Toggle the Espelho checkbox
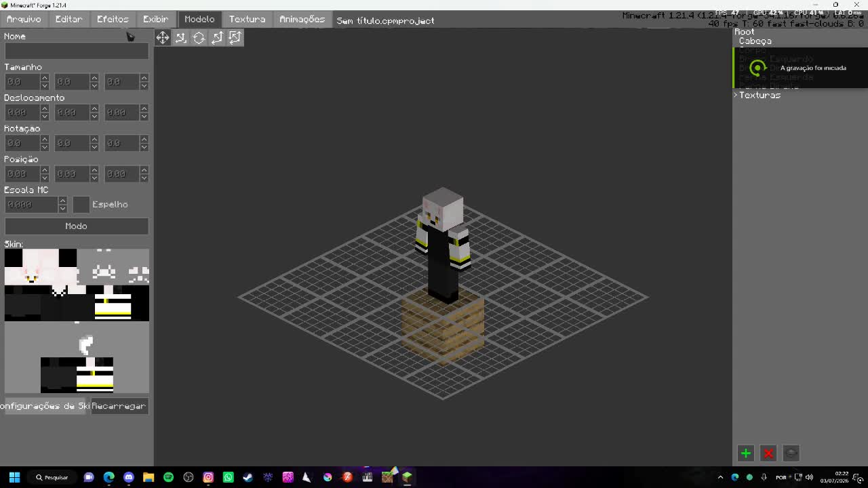This screenshot has height=488, width=868. point(81,204)
